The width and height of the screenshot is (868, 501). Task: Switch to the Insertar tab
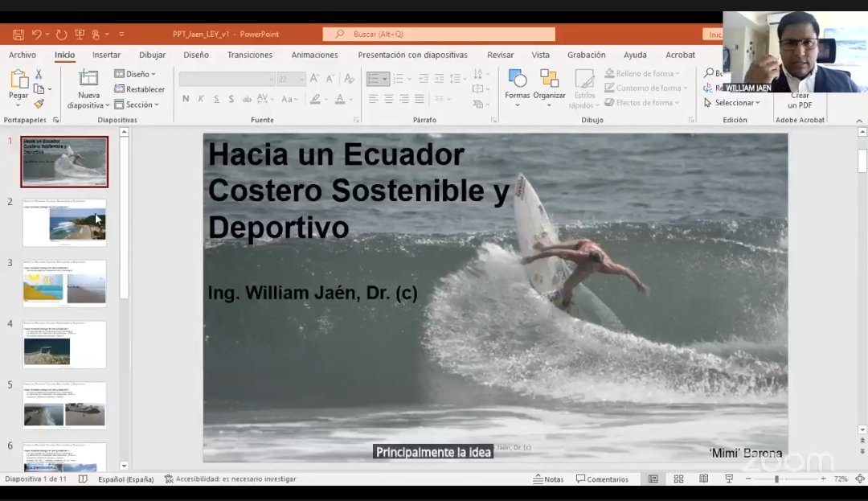tap(106, 55)
